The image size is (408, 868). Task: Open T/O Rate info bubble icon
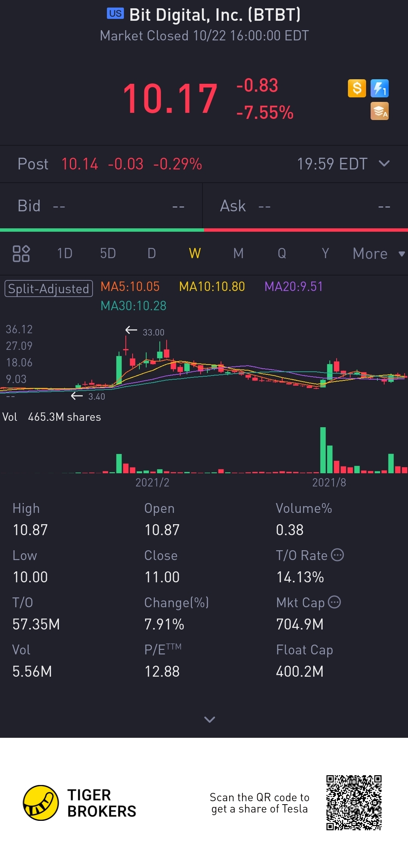tap(337, 555)
